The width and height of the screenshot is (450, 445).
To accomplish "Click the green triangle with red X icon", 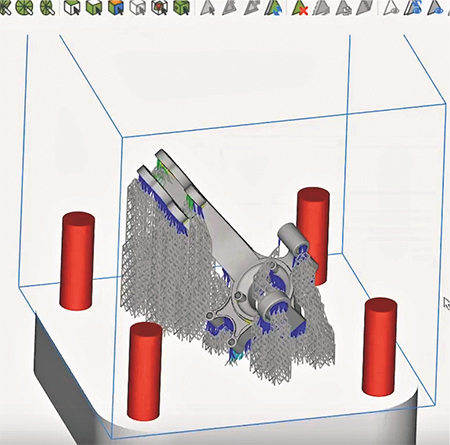I will [x=299, y=8].
